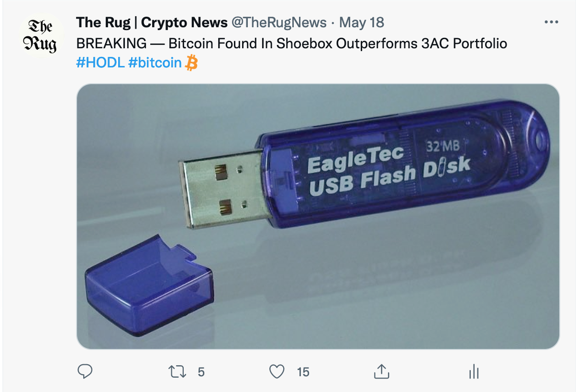Like the tweet with the heart icon

pos(277,371)
